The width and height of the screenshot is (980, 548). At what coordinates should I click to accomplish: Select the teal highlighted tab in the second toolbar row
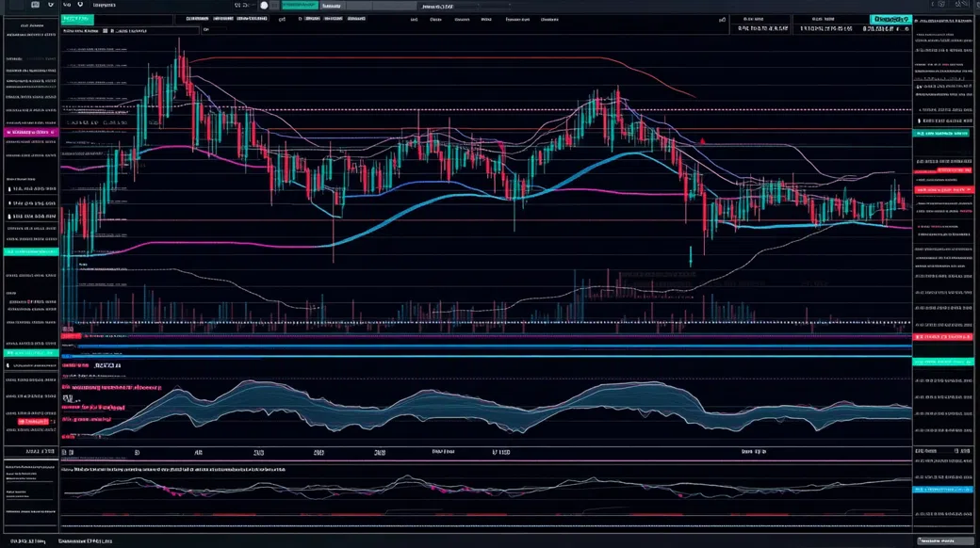click(x=75, y=18)
